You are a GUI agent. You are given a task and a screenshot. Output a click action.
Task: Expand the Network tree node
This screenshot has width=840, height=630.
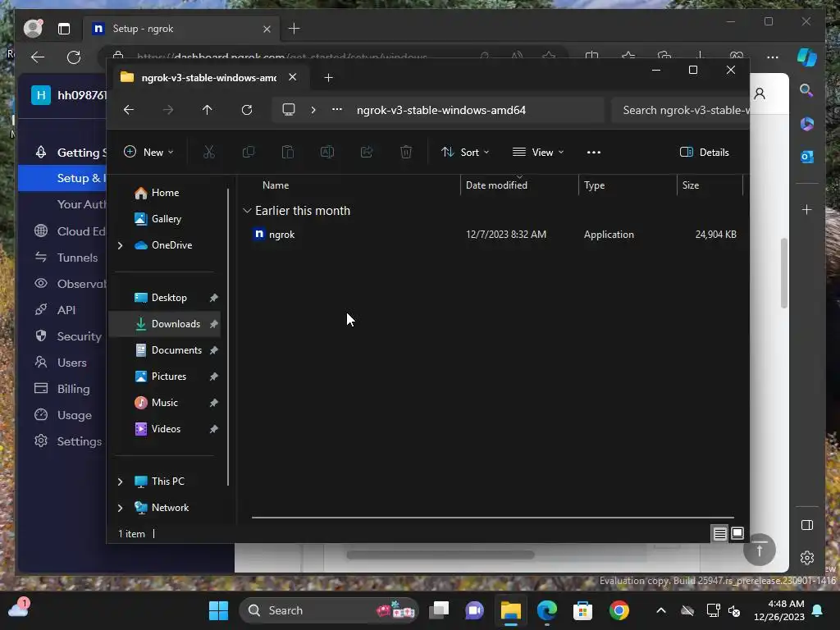pyautogui.click(x=121, y=508)
